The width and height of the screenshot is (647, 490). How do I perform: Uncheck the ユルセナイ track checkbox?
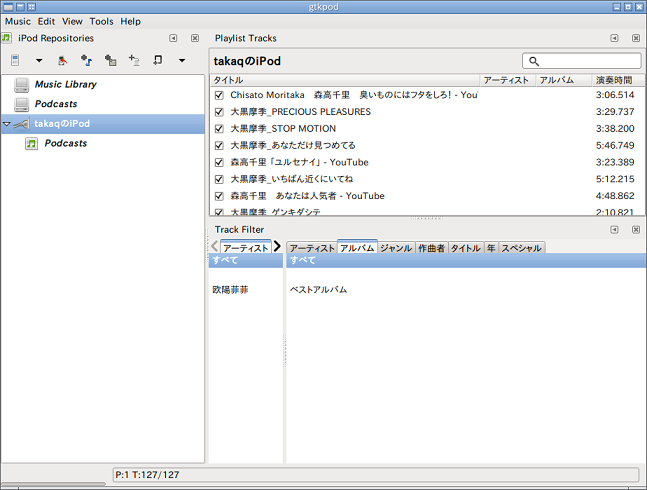pos(219,163)
